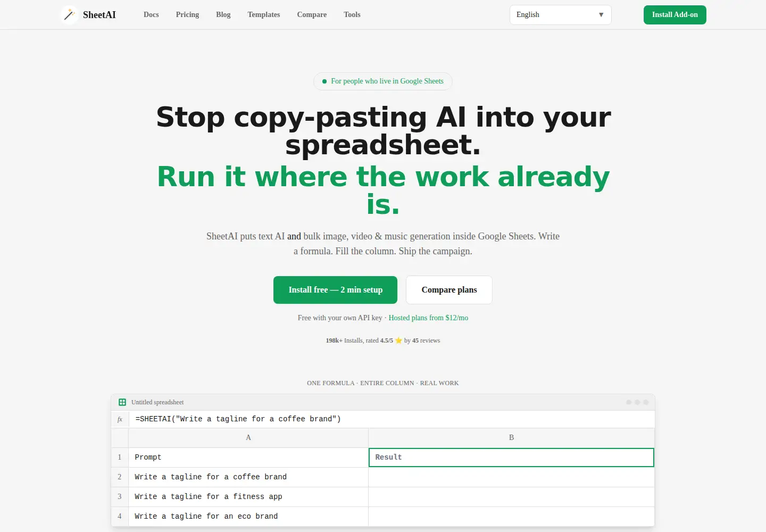Go to the Pricing page
The width and height of the screenshot is (766, 532).
pyautogui.click(x=187, y=15)
